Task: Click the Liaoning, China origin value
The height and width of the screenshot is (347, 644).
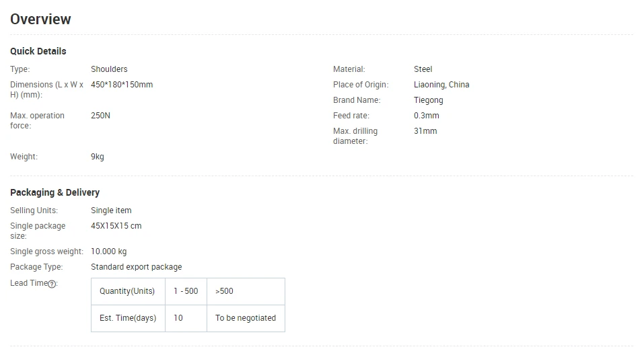Action: point(441,85)
